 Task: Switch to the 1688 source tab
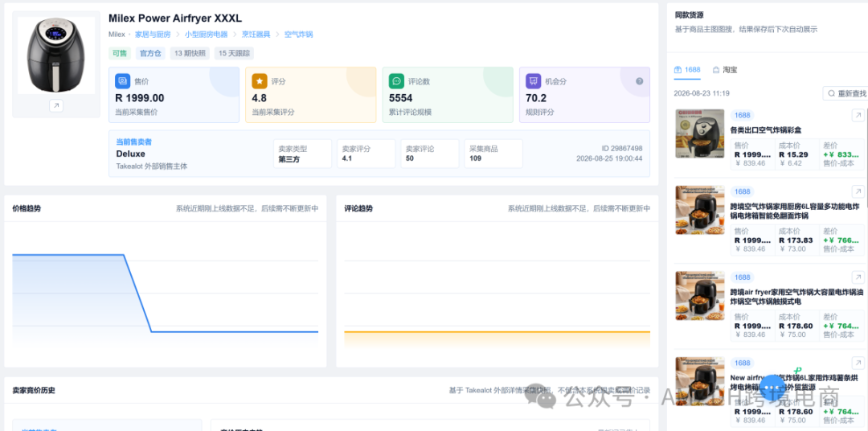click(687, 70)
